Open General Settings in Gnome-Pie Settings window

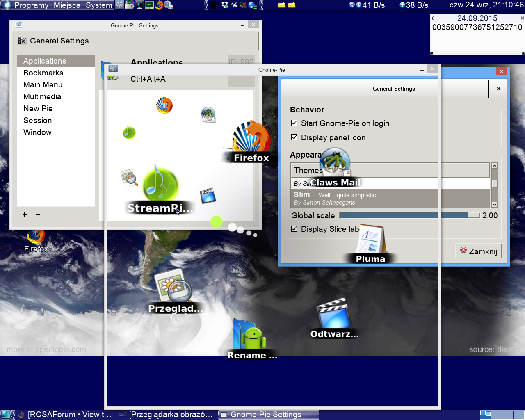54,41
